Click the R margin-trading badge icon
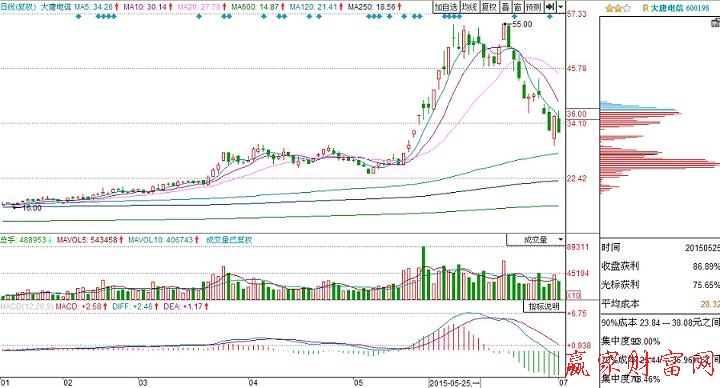The image size is (720, 388). (x=645, y=8)
